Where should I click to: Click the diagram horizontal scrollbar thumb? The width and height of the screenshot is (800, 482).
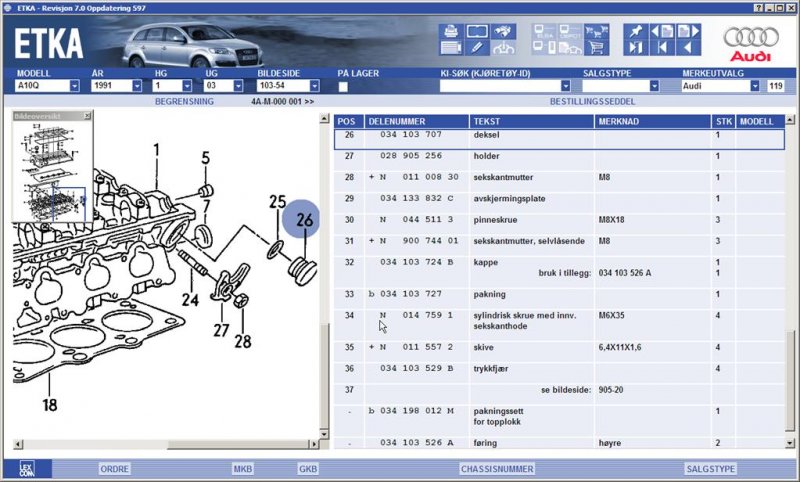238,444
